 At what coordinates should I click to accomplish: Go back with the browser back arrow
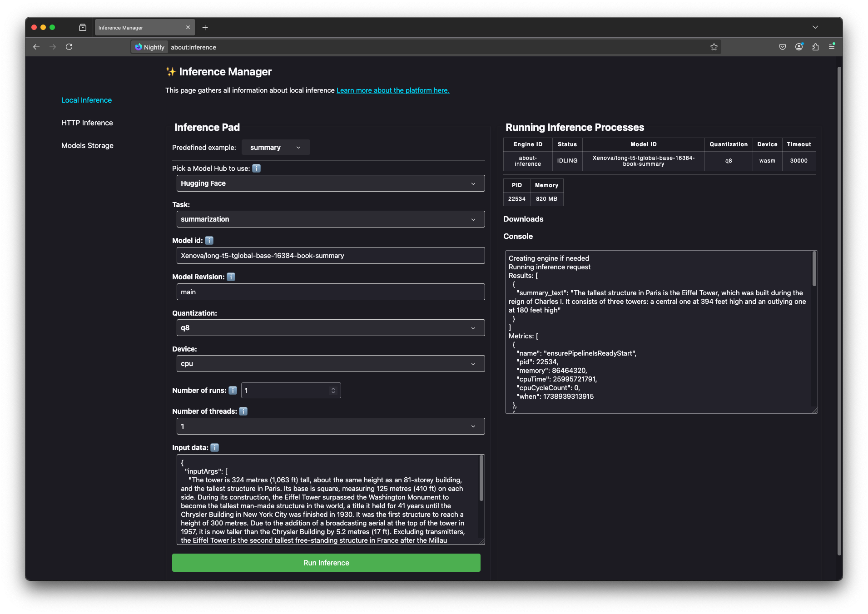(x=36, y=47)
